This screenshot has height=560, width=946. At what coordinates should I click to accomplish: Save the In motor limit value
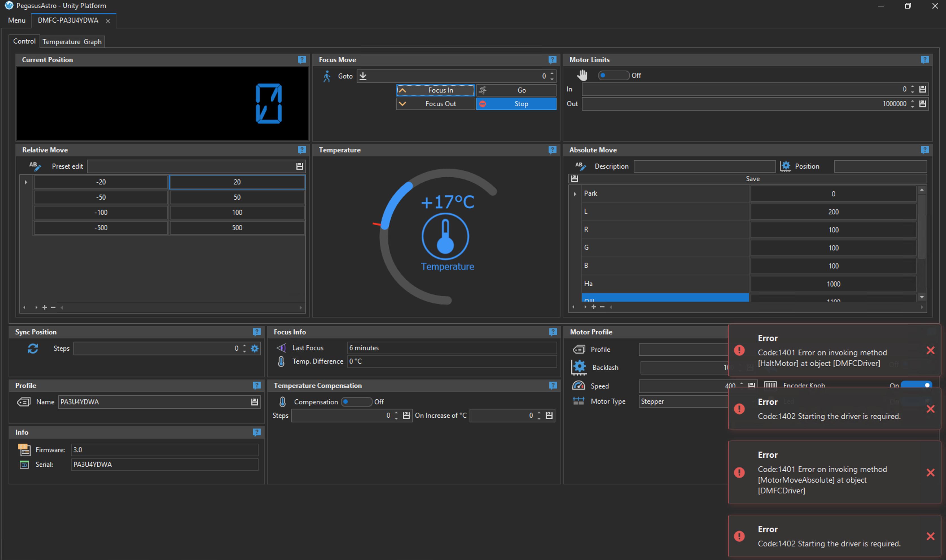coord(923,89)
